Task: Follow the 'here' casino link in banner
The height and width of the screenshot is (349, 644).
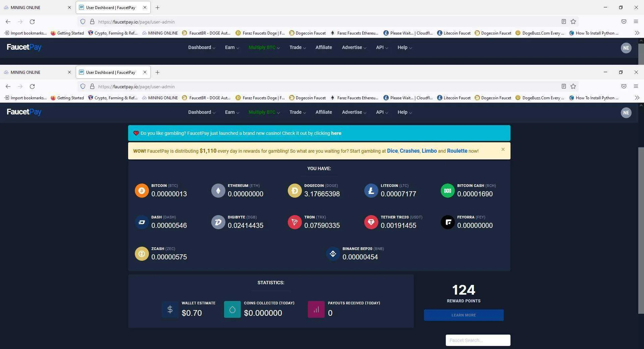Action: pos(336,133)
